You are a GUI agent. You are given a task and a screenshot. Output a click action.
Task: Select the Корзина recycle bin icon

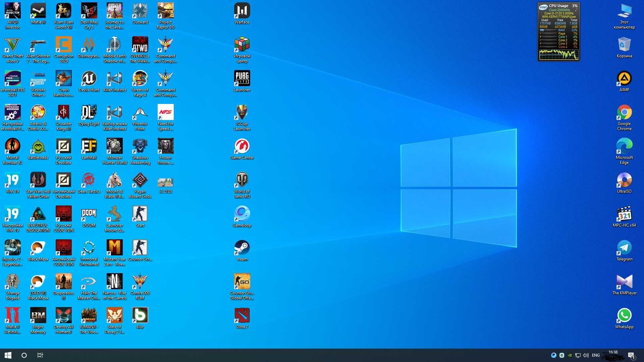tap(625, 47)
